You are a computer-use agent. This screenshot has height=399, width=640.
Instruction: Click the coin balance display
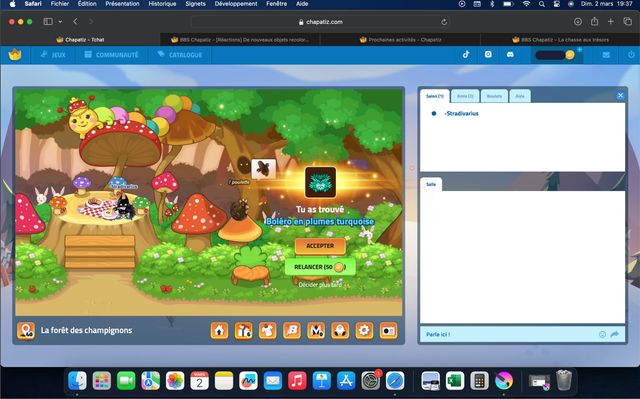click(x=555, y=55)
